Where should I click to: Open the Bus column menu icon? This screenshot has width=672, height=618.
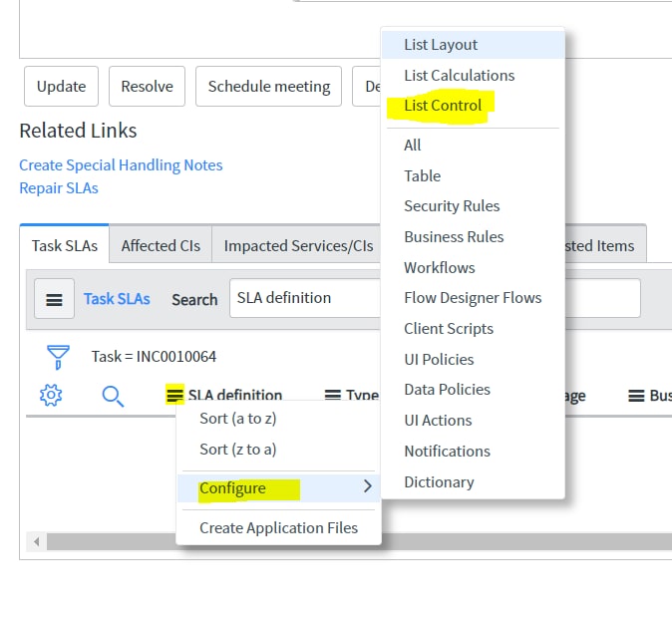pos(636,395)
